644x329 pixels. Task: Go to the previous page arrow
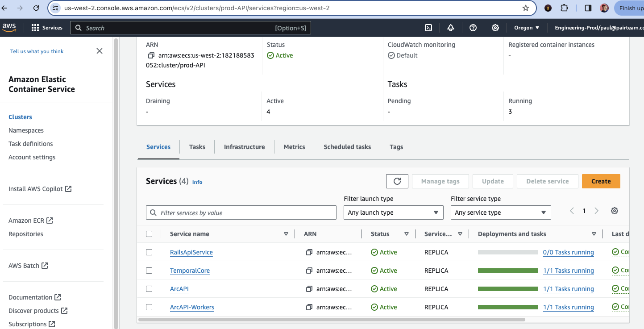(572, 211)
